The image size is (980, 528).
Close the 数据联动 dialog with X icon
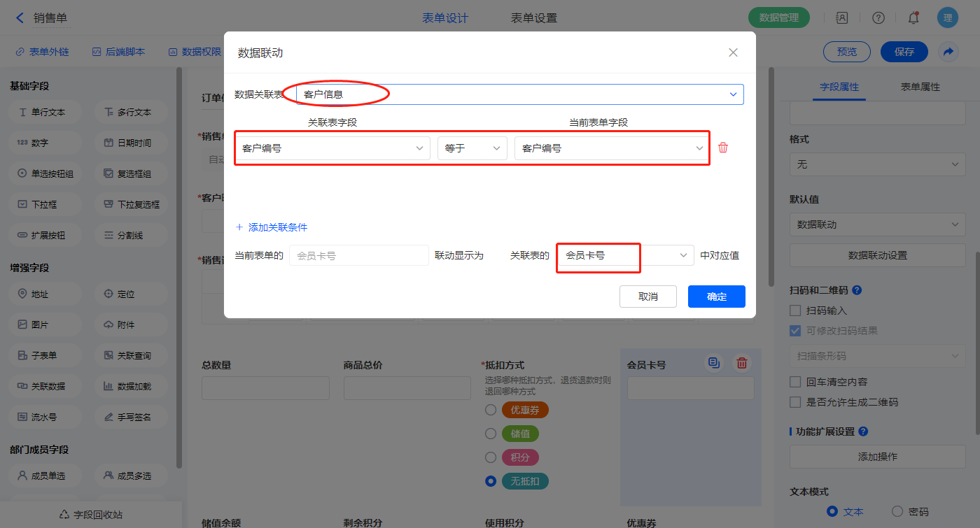(733, 52)
